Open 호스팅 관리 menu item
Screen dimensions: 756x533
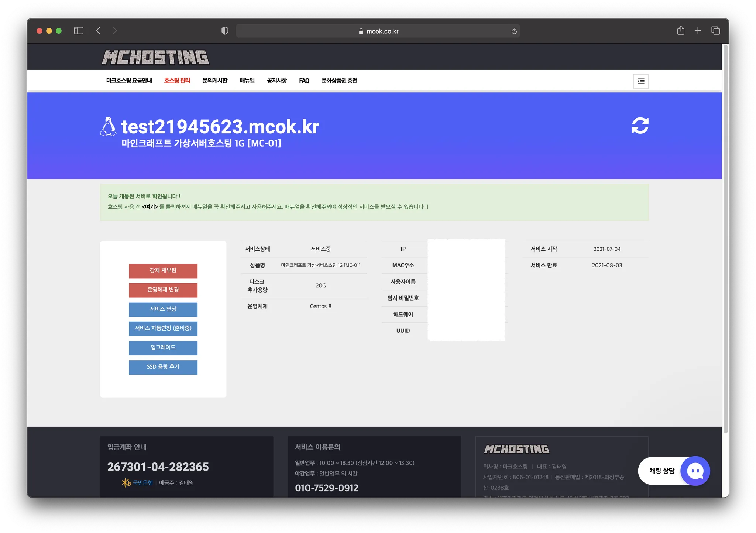click(177, 81)
